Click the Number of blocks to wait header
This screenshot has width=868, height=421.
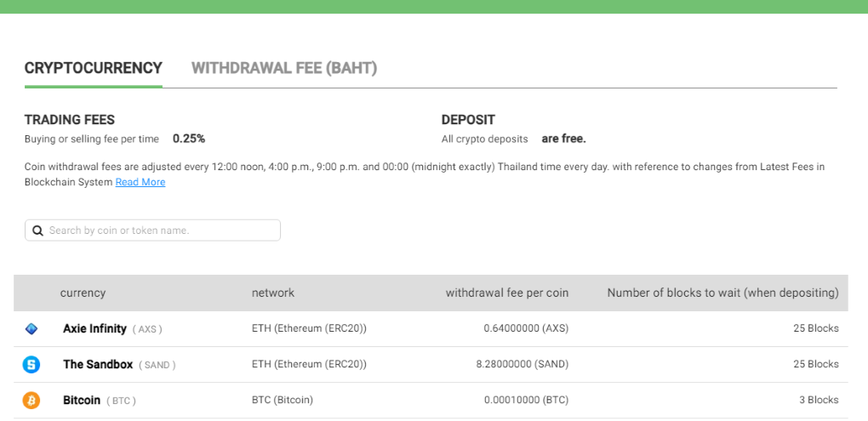pyautogui.click(x=722, y=293)
